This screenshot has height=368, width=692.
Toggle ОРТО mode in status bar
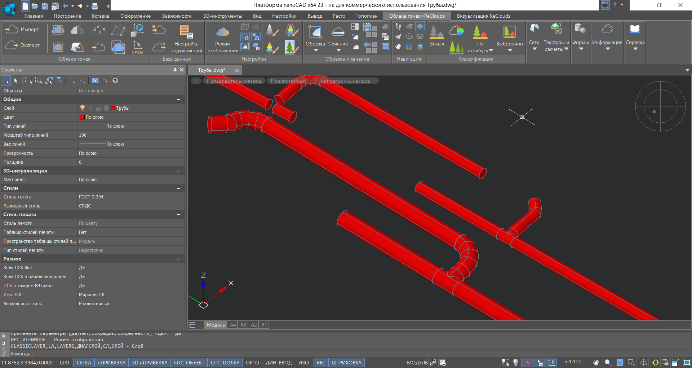pos(252,363)
